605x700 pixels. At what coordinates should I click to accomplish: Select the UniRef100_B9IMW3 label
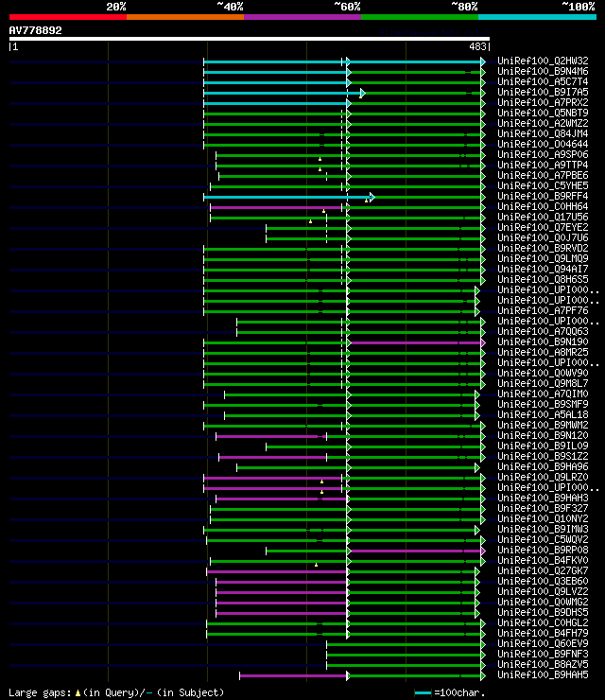coord(543,530)
